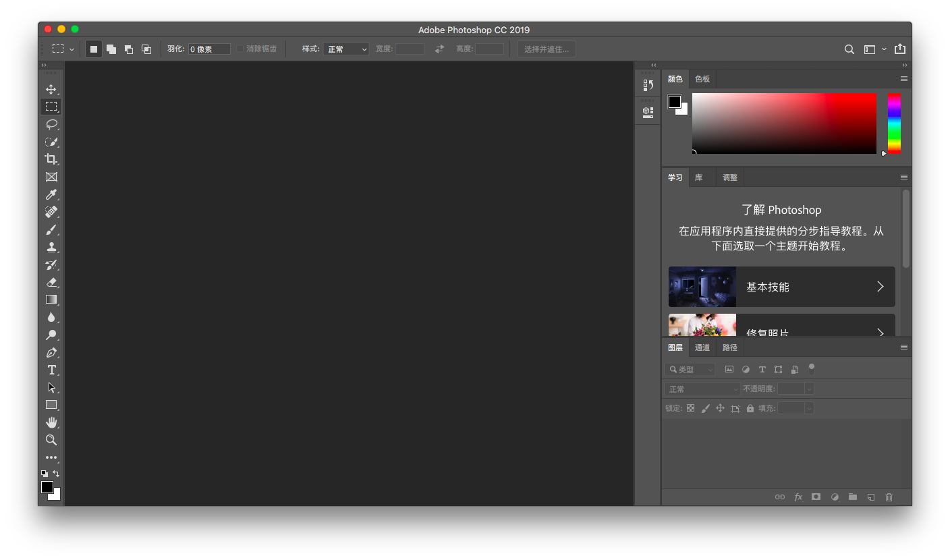Viewport: 950px width, 560px height.
Task: Click the hue spectrum slider bar
Action: 893,123
